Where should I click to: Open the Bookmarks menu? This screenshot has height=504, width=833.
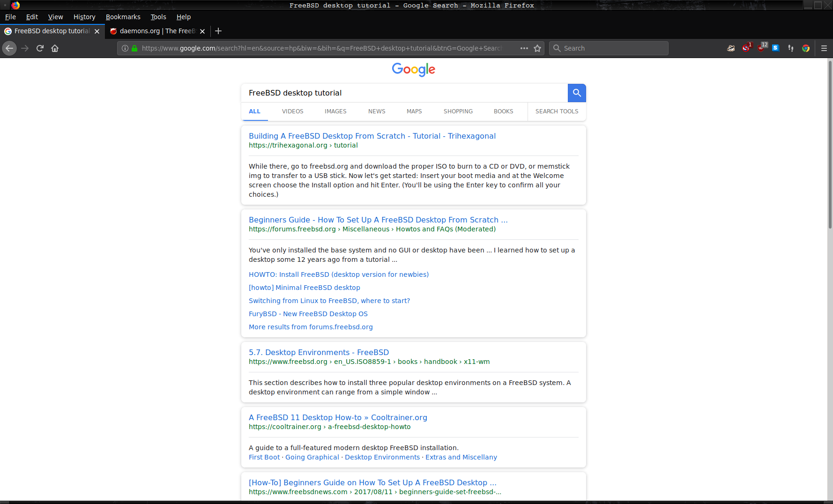click(x=123, y=17)
